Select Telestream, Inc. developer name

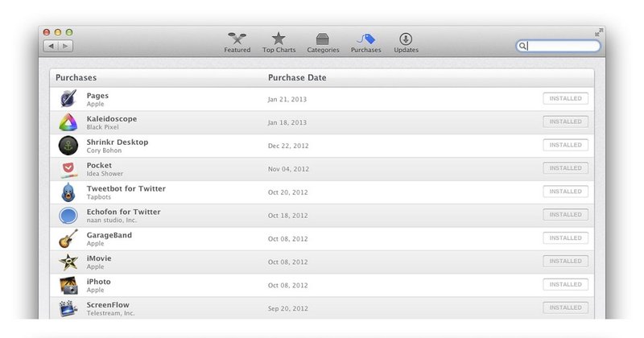pyautogui.click(x=110, y=313)
